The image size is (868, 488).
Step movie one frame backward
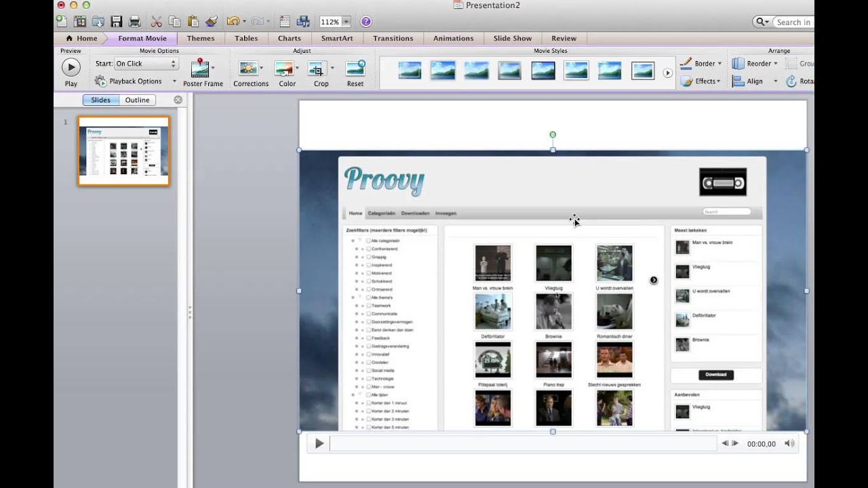724,443
